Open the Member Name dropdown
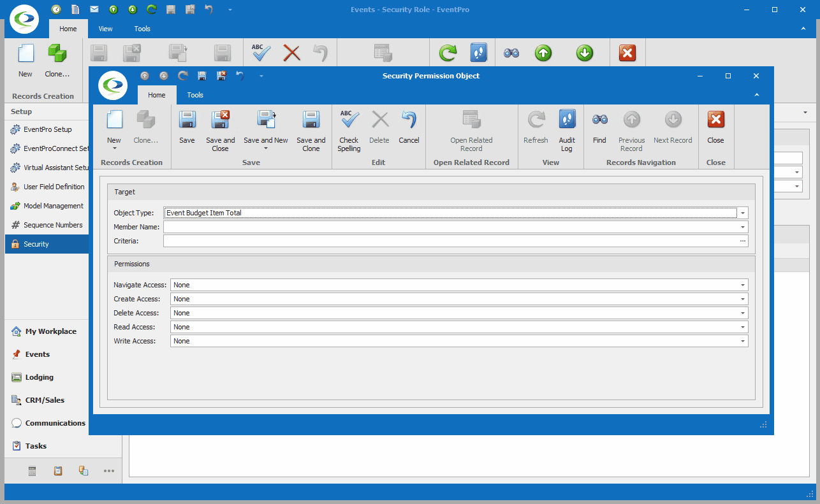This screenshot has width=820, height=504. point(743,227)
